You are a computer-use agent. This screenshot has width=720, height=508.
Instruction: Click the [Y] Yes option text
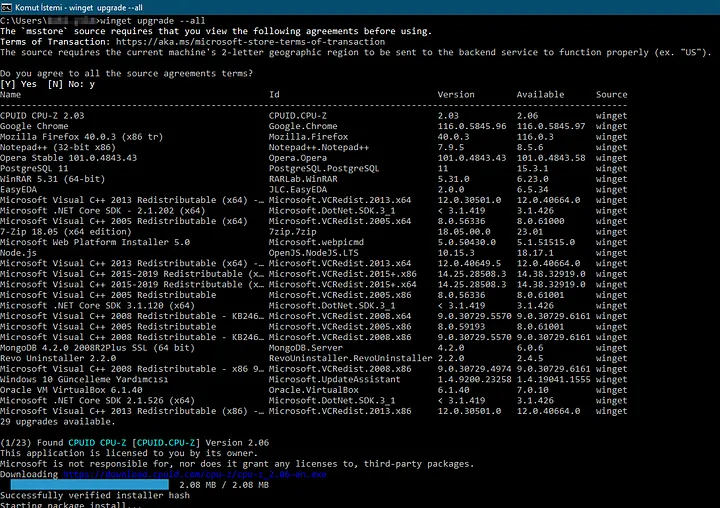(x=19, y=84)
